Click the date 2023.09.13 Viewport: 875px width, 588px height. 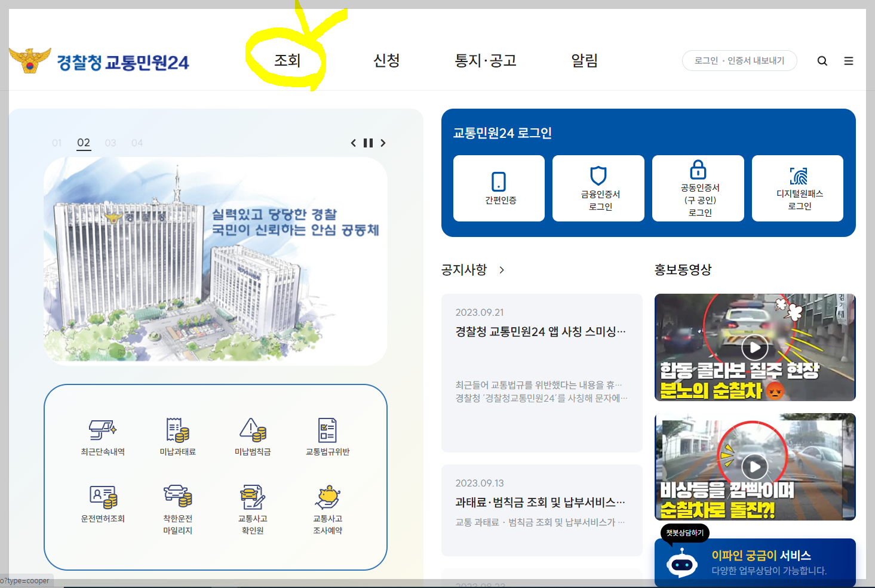480,483
